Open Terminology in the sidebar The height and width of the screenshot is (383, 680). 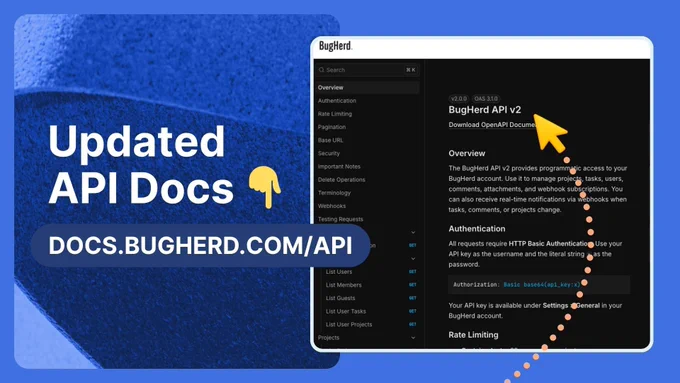[334, 193]
